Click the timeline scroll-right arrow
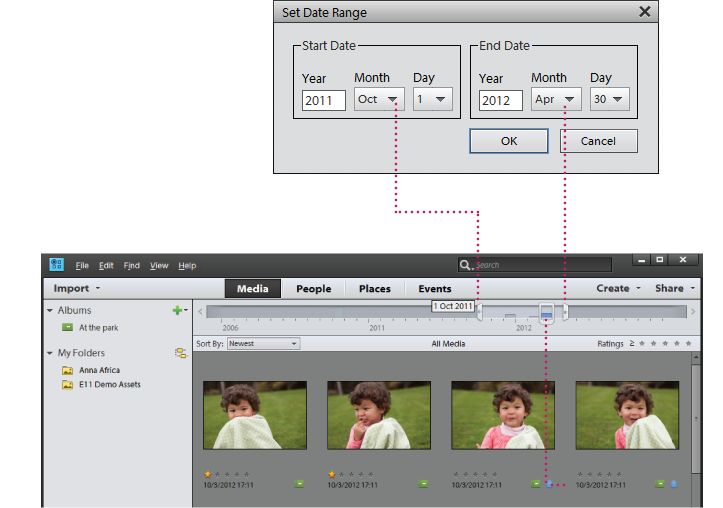Screen dimensions: 723x508 click(693, 312)
